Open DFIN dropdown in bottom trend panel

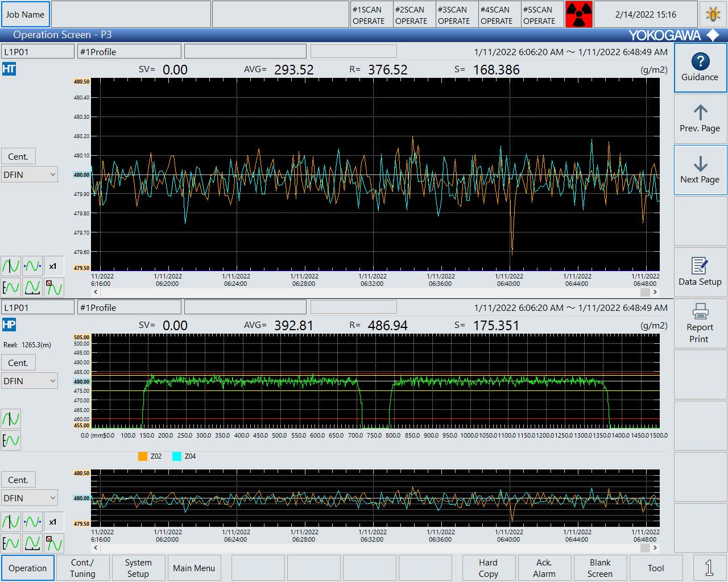pos(30,498)
